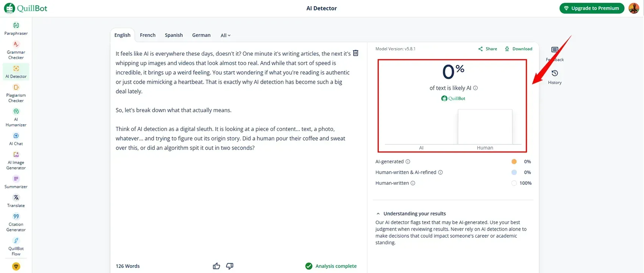Download the AI detection report
This screenshot has width=644, height=273.
coord(518,49)
